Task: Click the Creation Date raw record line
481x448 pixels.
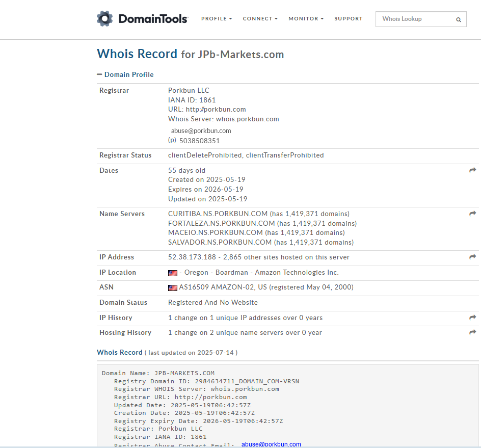Action: 184,413
